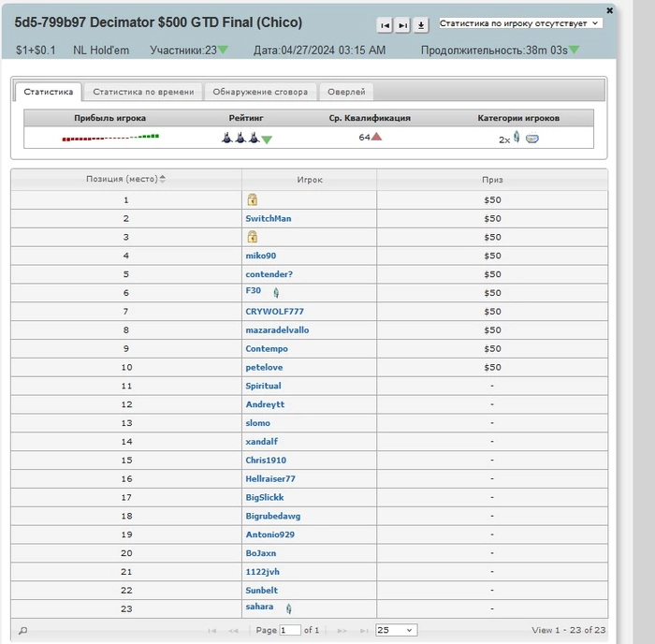
Task: Open miko90 player profile
Action: click(261, 256)
